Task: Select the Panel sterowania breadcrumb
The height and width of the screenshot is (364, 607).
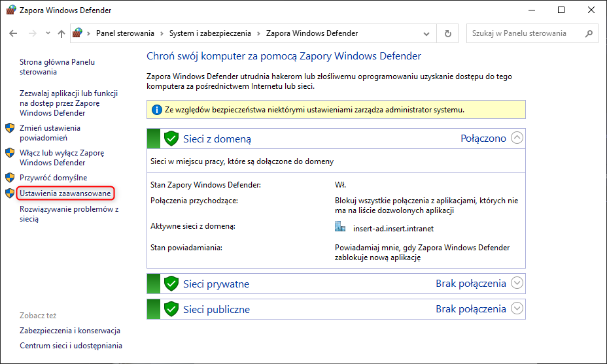Action: pyautogui.click(x=125, y=33)
